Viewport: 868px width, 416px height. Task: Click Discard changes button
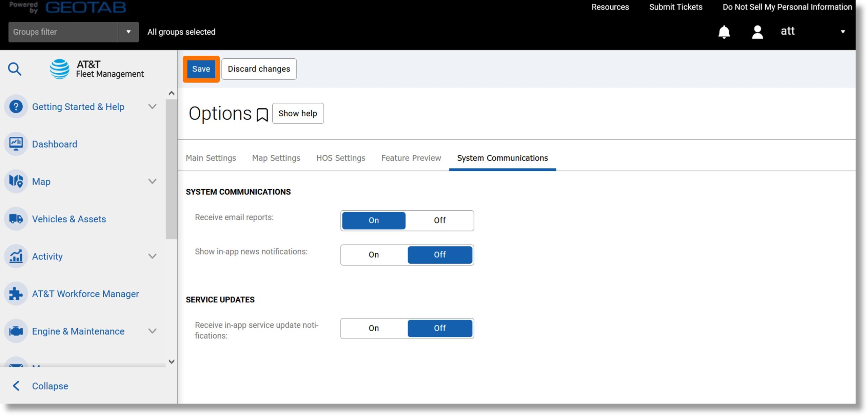click(x=259, y=69)
